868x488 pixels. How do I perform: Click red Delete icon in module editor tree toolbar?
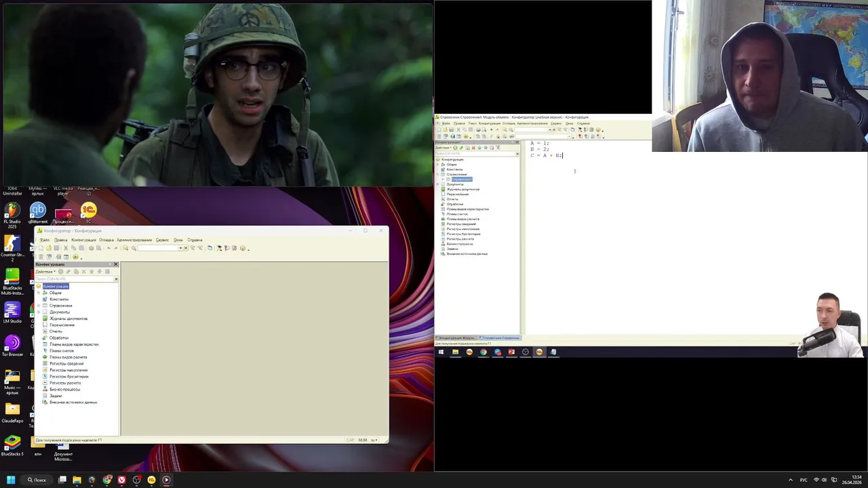point(473,148)
